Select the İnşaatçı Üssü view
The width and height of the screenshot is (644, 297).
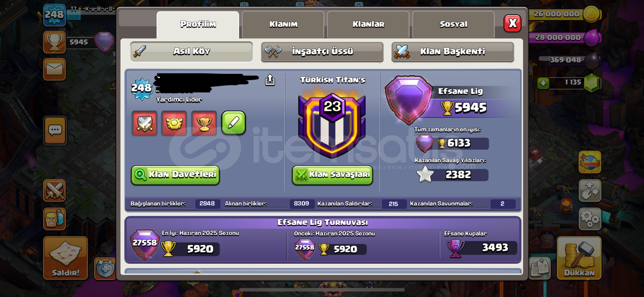coord(322,51)
